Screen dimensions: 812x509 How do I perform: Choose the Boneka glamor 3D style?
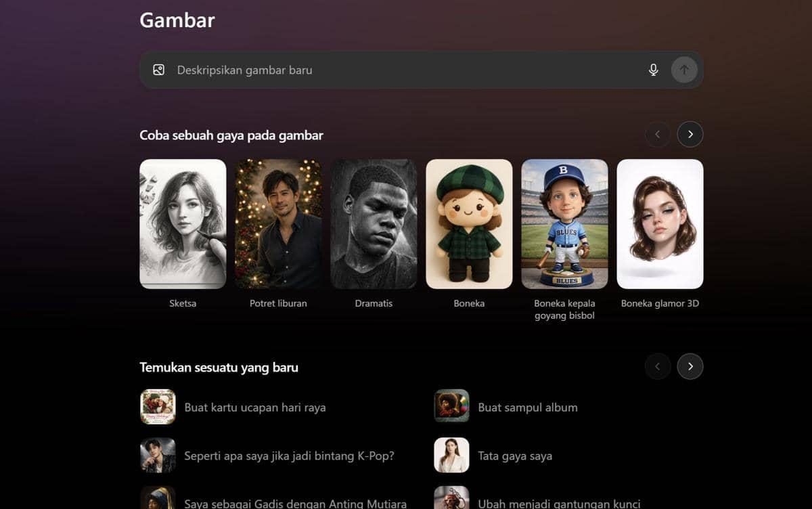pos(660,224)
